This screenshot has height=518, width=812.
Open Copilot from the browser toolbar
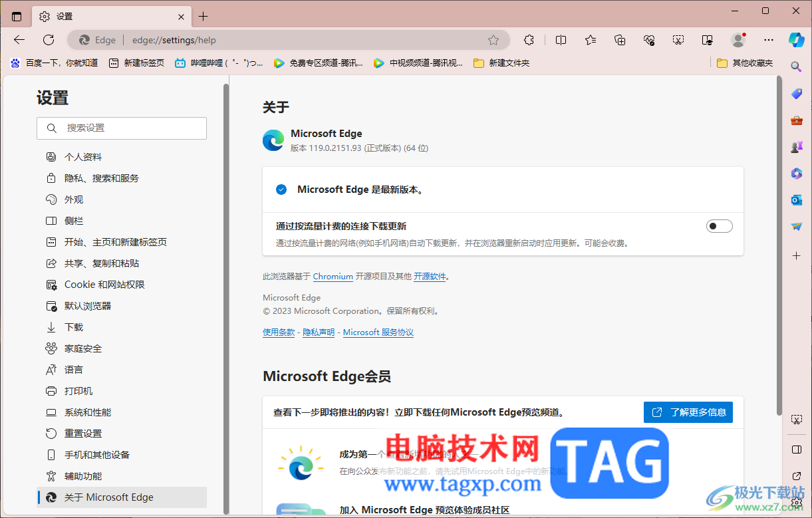click(796, 40)
